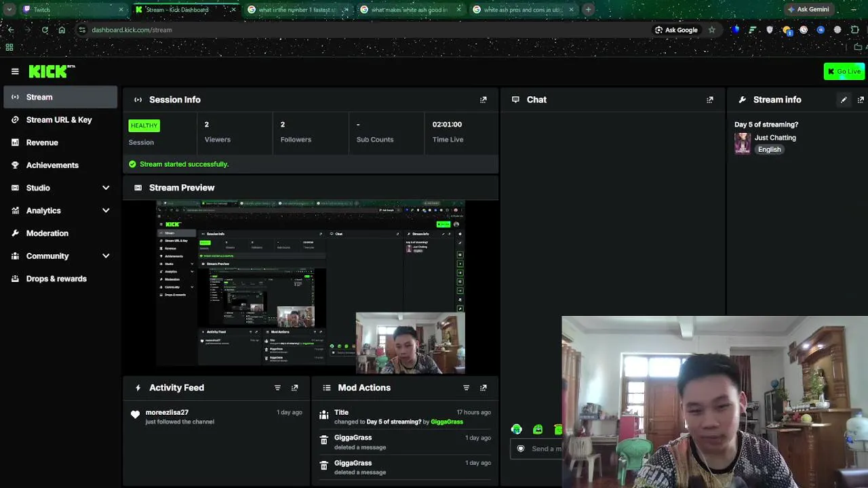
Task: Click the Ask Gemini button
Action: pos(808,9)
